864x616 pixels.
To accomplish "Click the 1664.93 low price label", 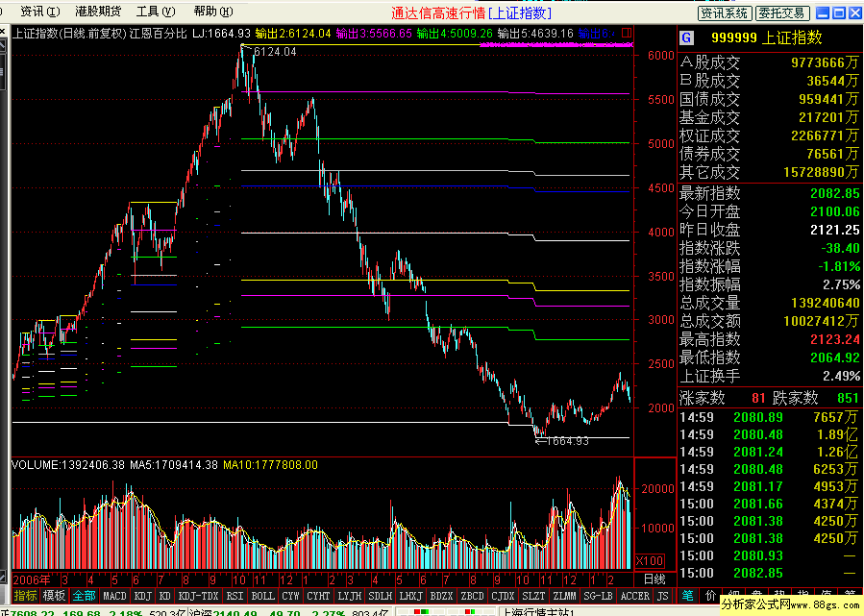I will click(x=567, y=441).
